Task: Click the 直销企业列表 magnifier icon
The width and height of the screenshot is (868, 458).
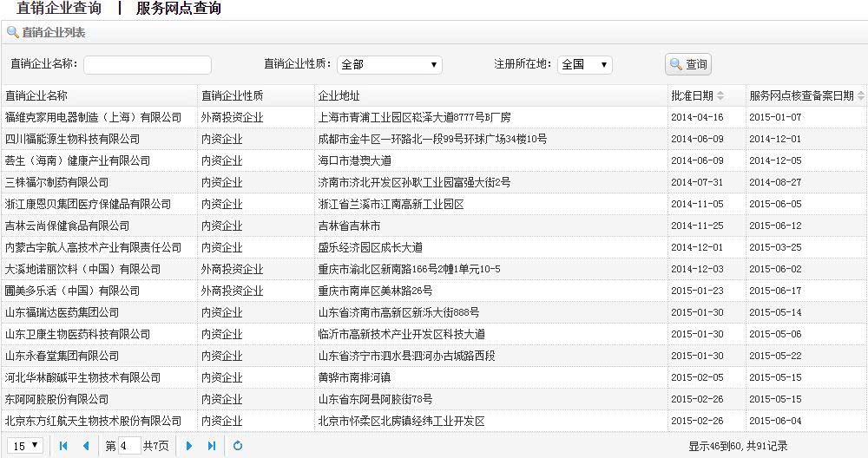Action: pos(13,33)
